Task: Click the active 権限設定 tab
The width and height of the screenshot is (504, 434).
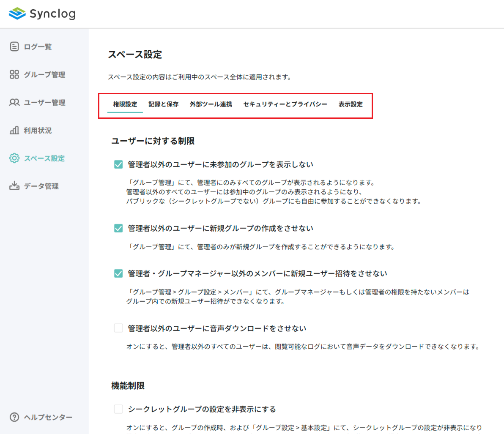Action: [126, 104]
